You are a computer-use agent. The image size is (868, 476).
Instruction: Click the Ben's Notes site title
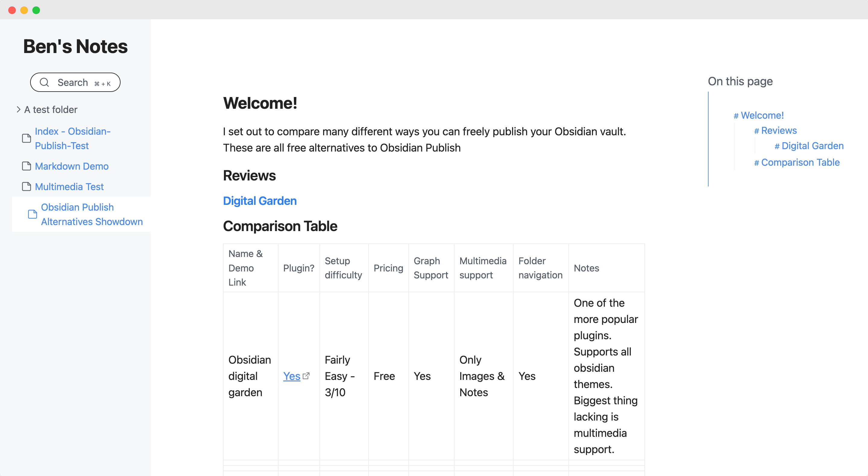point(75,46)
